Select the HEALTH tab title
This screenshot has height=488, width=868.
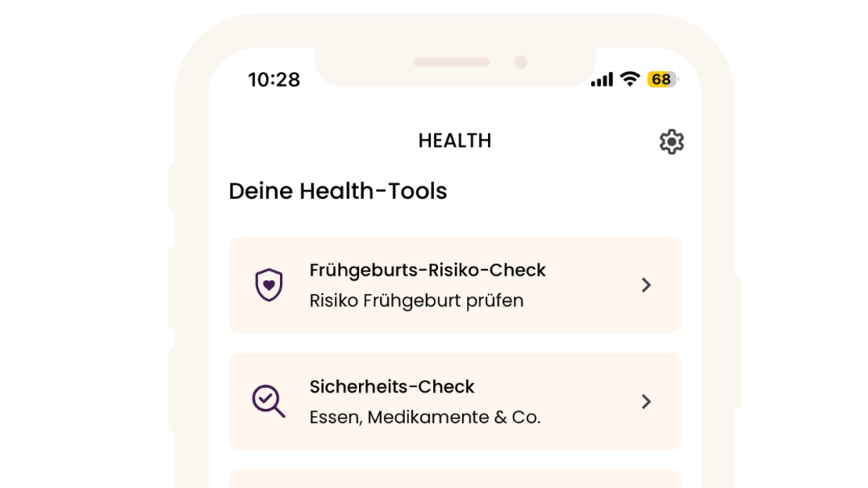(x=454, y=141)
